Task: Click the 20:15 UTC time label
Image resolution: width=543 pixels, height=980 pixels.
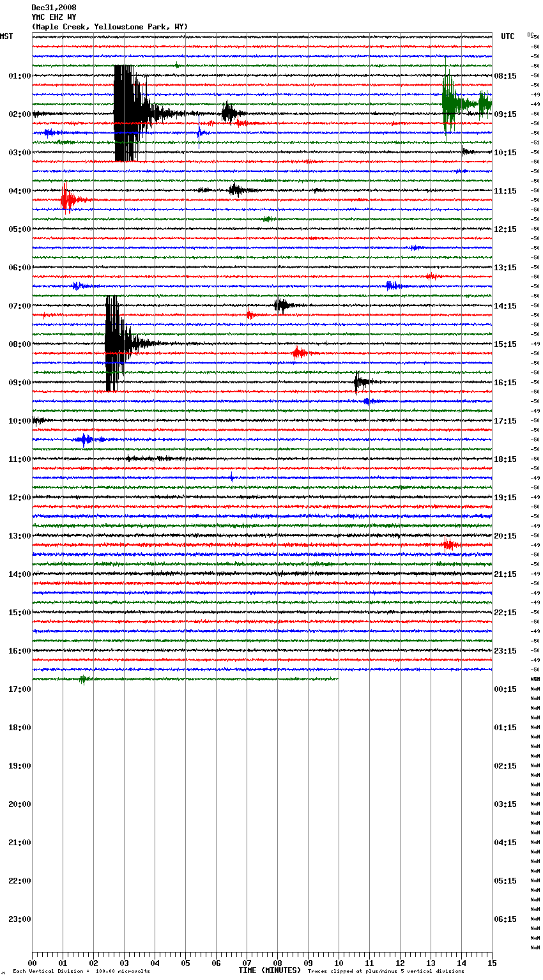Action: point(505,536)
